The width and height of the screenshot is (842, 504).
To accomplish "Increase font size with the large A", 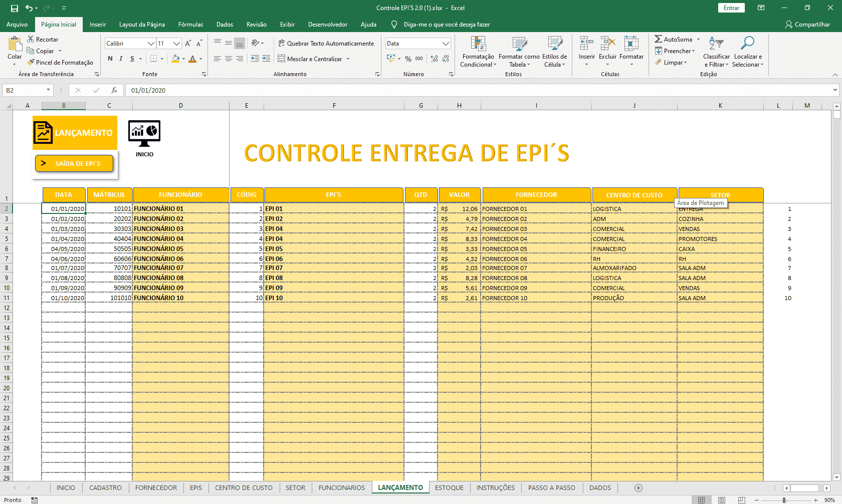I will pyautogui.click(x=188, y=44).
